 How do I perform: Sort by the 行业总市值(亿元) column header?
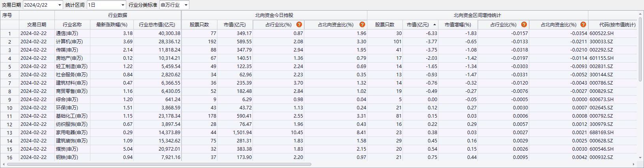coord(157,25)
